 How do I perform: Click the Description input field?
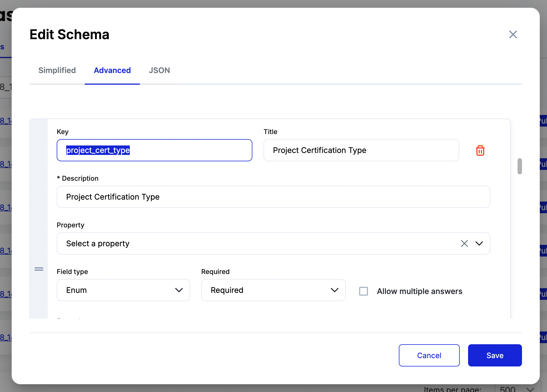tap(273, 197)
